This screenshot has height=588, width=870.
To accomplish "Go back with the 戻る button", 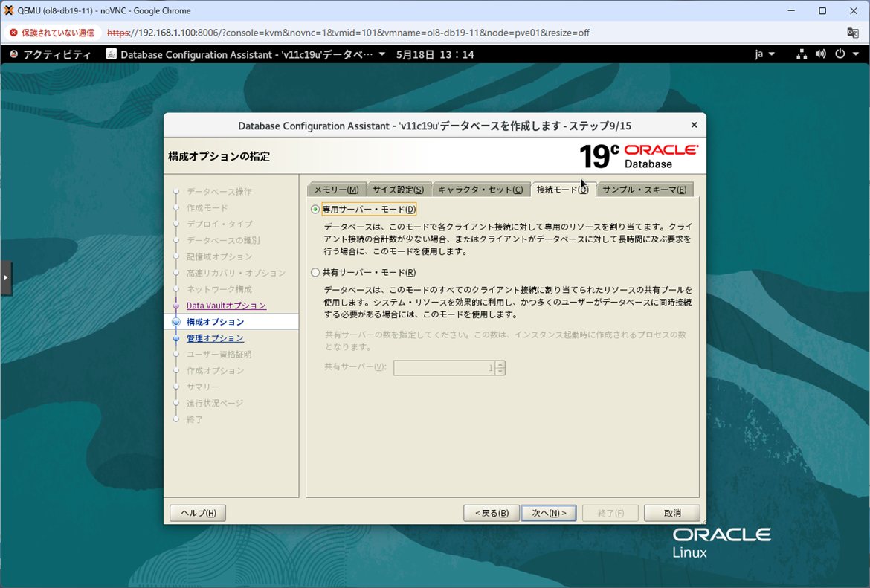I will (491, 513).
